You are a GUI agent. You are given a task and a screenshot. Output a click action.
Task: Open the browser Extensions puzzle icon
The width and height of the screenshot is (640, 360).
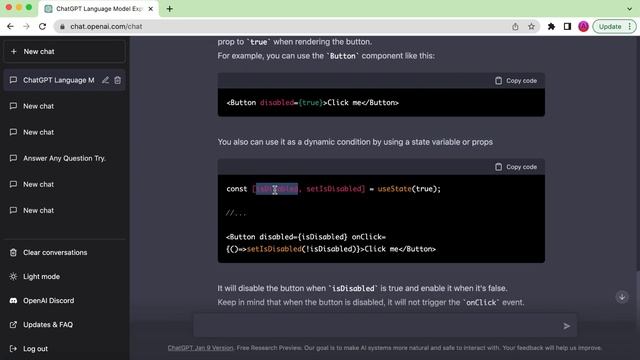[551, 27]
